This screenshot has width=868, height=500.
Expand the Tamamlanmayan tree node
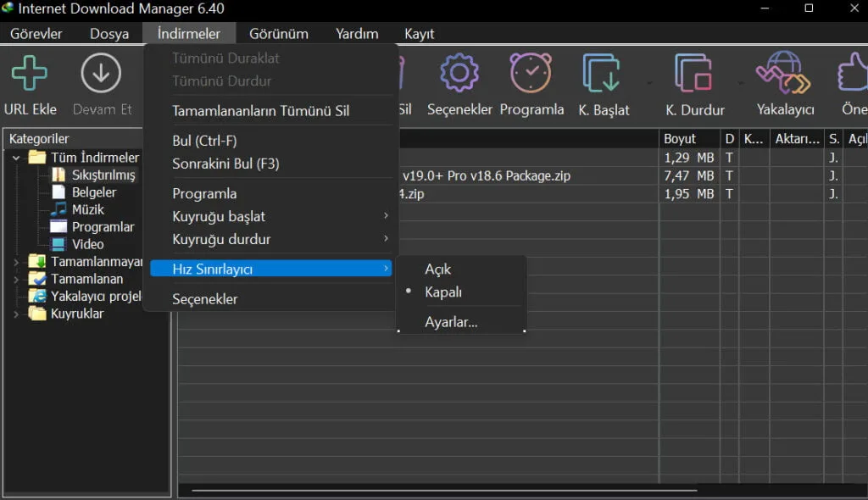click(x=16, y=261)
